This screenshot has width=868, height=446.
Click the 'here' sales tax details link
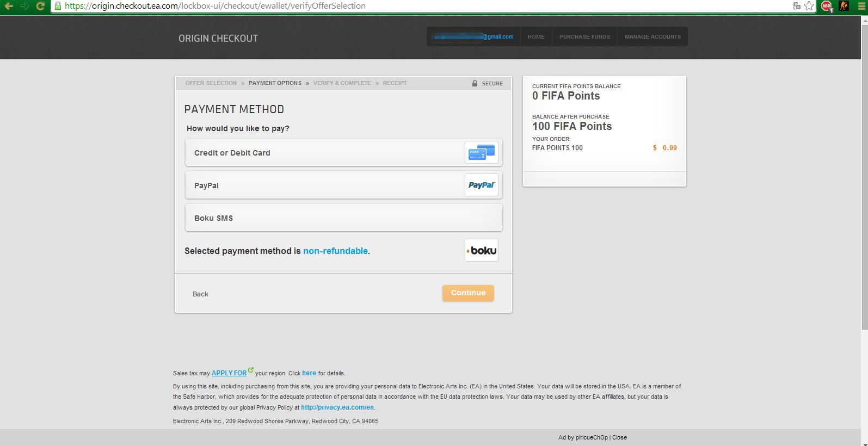point(309,373)
